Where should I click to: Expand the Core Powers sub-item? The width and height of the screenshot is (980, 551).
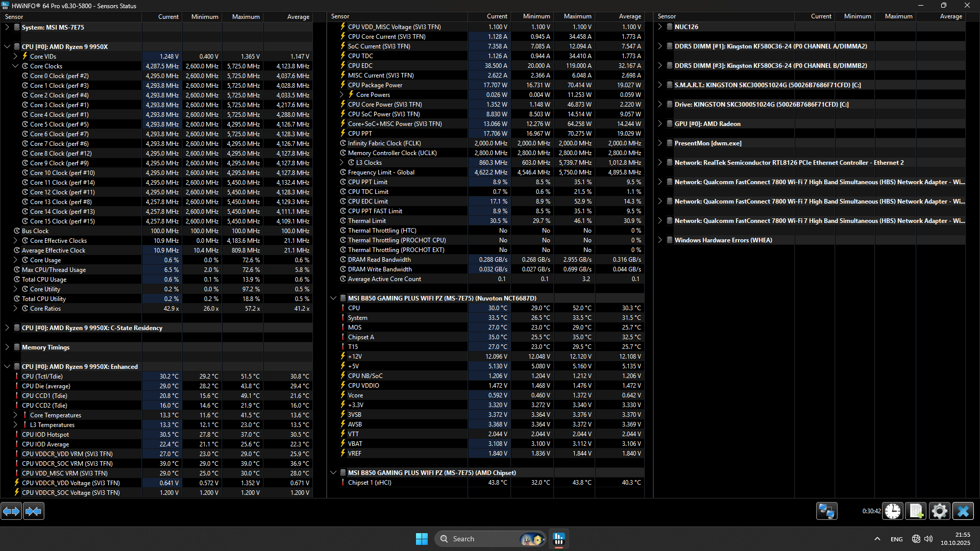point(341,94)
